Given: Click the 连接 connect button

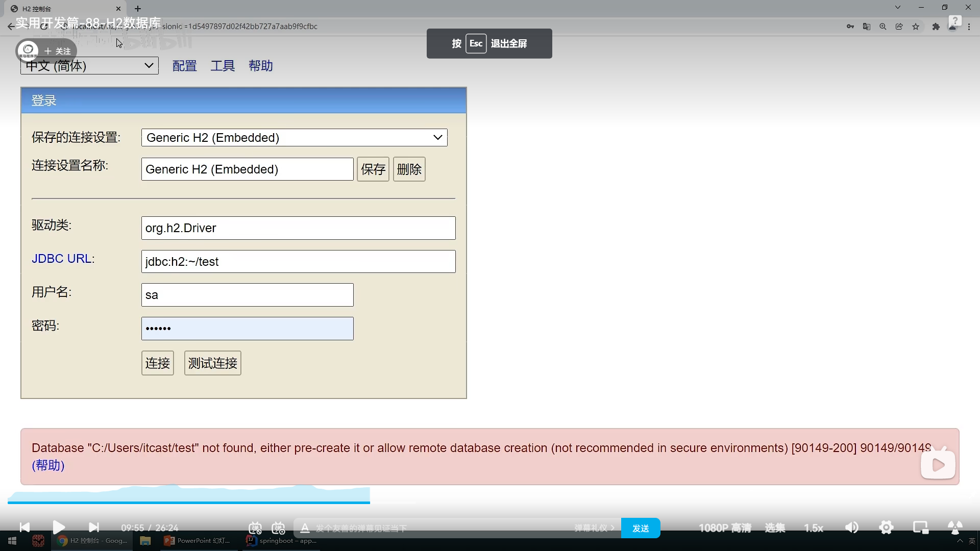Looking at the screenshot, I should (x=157, y=363).
